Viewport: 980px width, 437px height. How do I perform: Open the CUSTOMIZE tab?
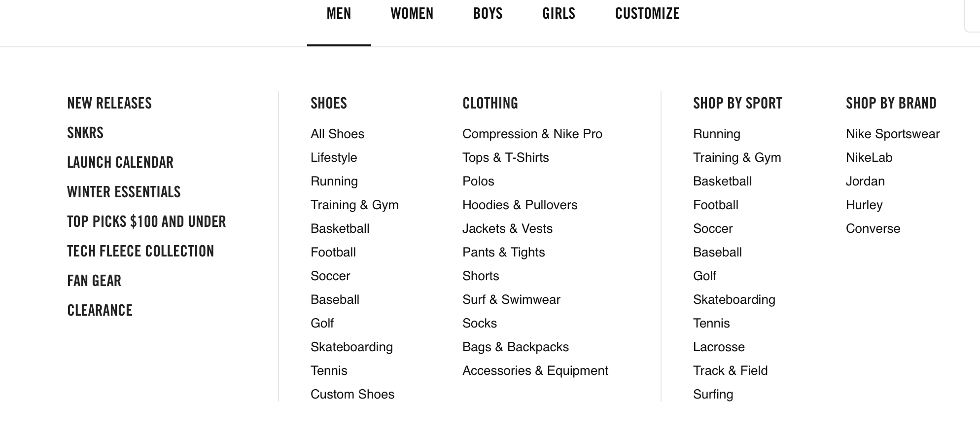pos(647,14)
